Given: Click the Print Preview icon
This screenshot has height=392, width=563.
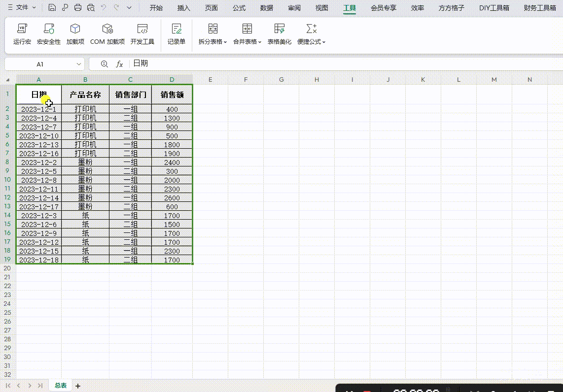Looking at the screenshot, I should (x=91, y=7).
